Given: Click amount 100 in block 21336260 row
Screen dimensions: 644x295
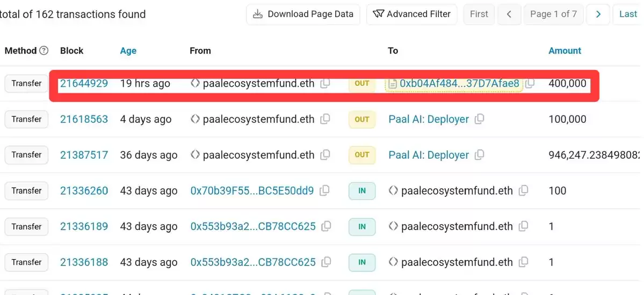Looking at the screenshot, I should tap(558, 191).
